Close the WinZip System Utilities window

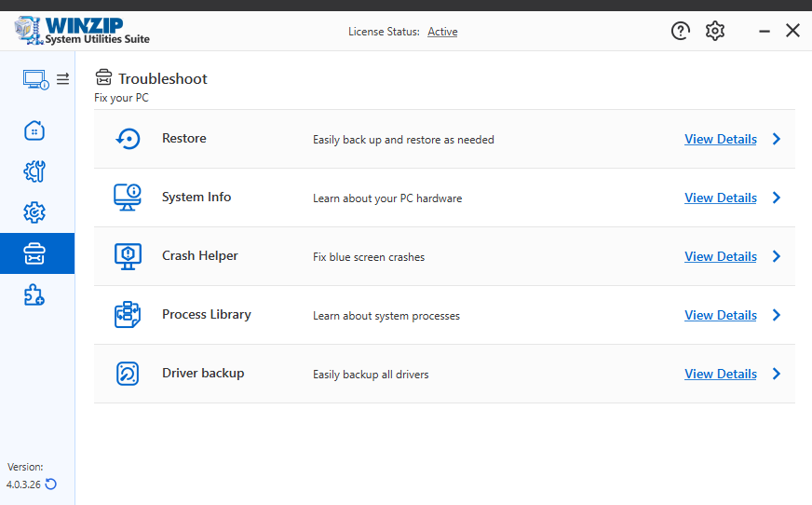792,31
